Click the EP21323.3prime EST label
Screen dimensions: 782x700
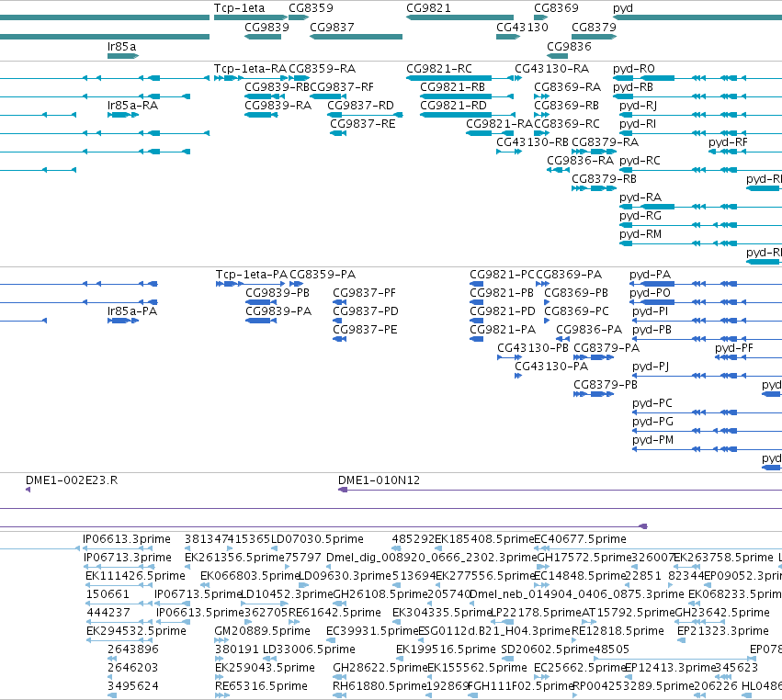tap(723, 632)
